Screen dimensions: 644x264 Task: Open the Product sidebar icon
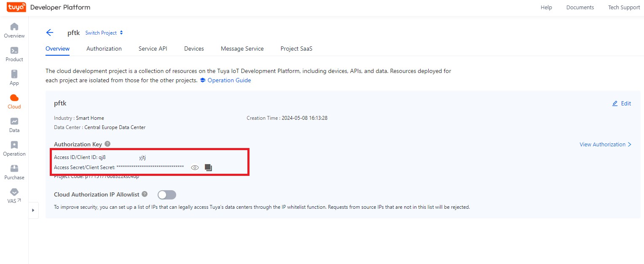click(14, 51)
